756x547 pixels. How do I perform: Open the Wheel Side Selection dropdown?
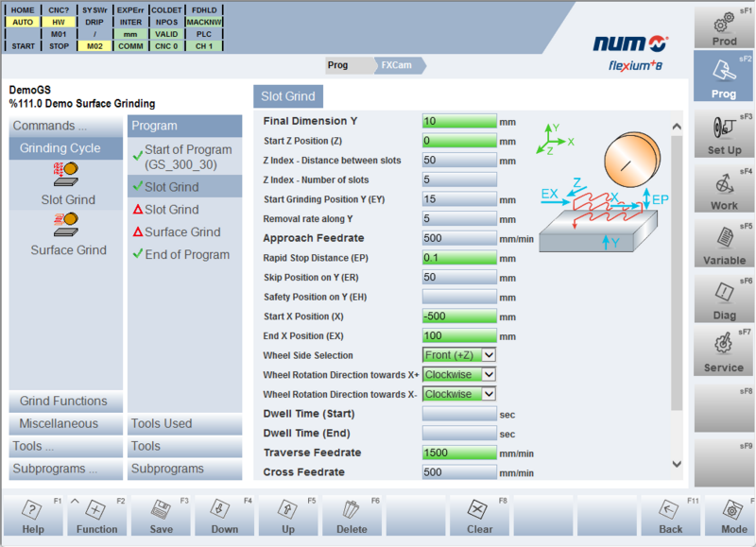pyautogui.click(x=459, y=355)
